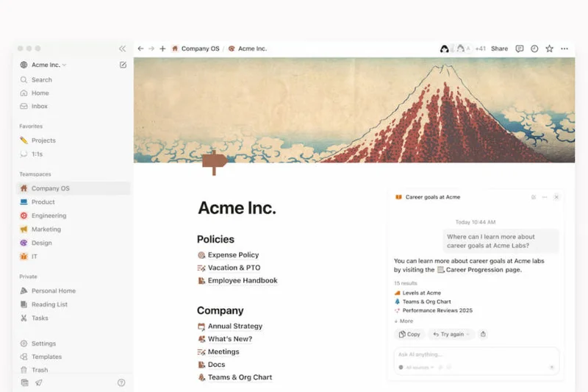Open Teams & Org Chart under Company heading
The image size is (588, 392).
tap(235, 377)
